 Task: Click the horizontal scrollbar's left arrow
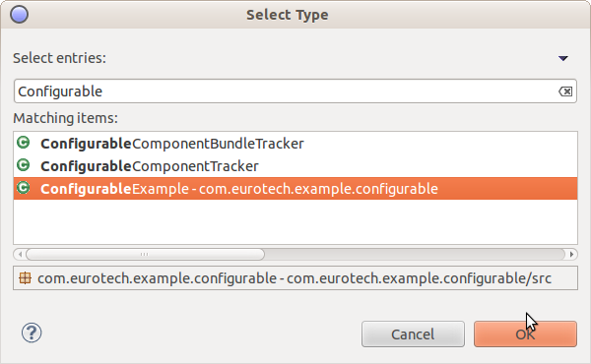pos(20,255)
